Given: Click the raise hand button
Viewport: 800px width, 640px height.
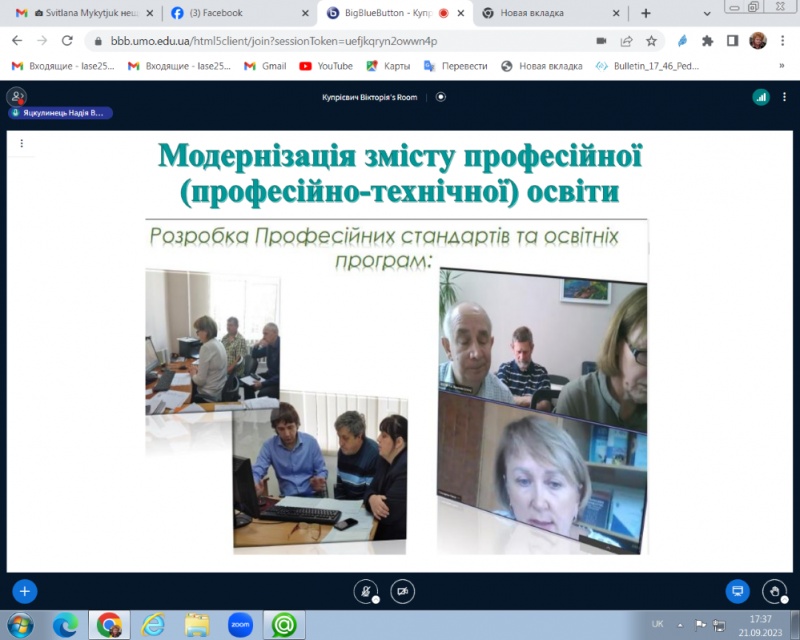Looking at the screenshot, I should tap(775, 591).
